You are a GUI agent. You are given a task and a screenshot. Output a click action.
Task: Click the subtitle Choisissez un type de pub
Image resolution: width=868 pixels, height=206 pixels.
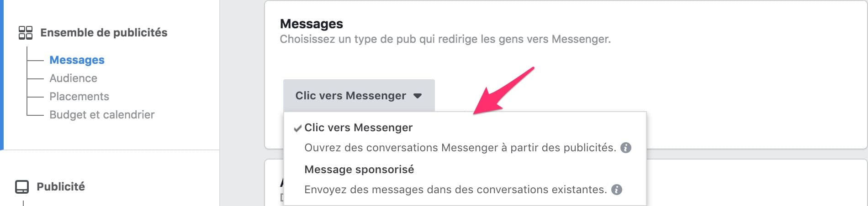click(445, 39)
